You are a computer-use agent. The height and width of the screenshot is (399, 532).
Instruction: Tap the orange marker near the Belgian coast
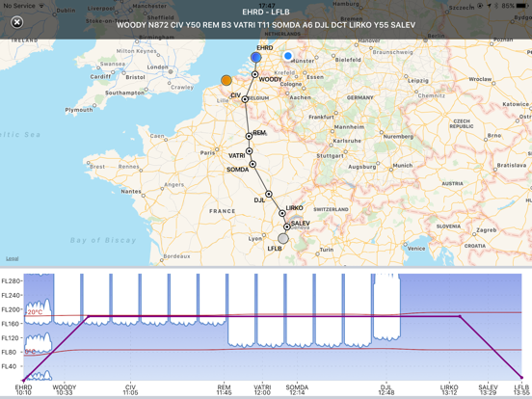pyautogui.click(x=226, y=80)
